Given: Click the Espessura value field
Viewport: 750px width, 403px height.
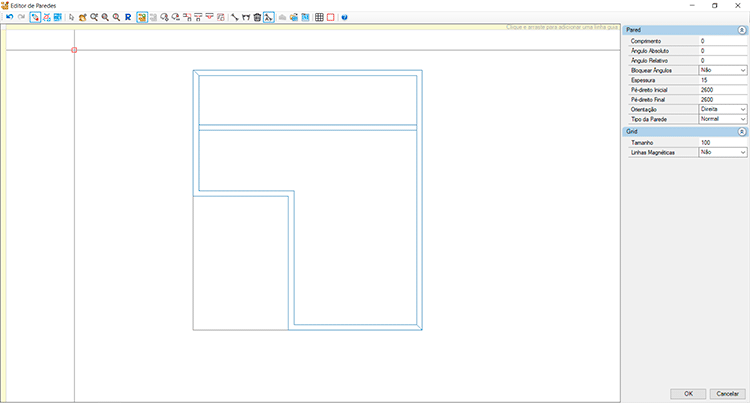Looking at the screenshot, I should click(722, 80).
